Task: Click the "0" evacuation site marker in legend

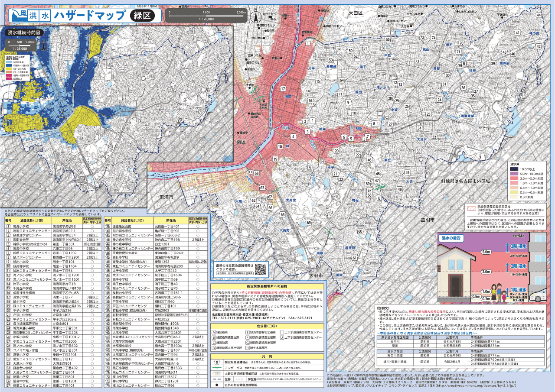Action: (218, 362)
